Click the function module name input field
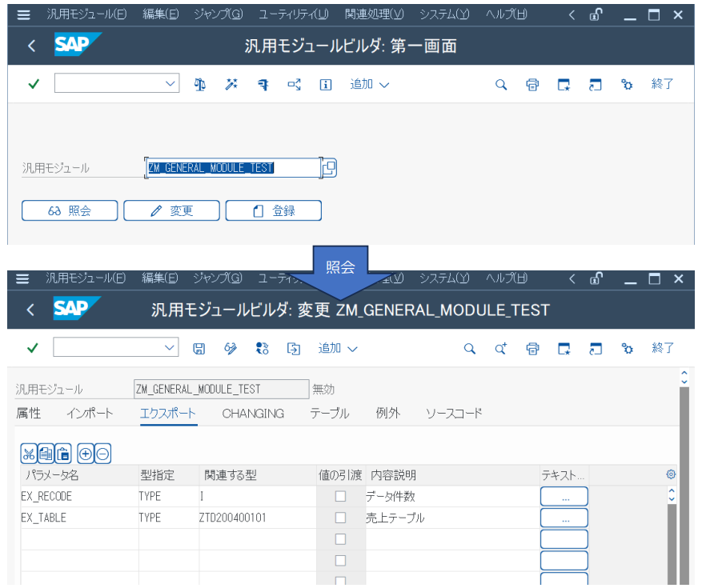The height and width of the screenshot is (588, 710). (233, 168)
